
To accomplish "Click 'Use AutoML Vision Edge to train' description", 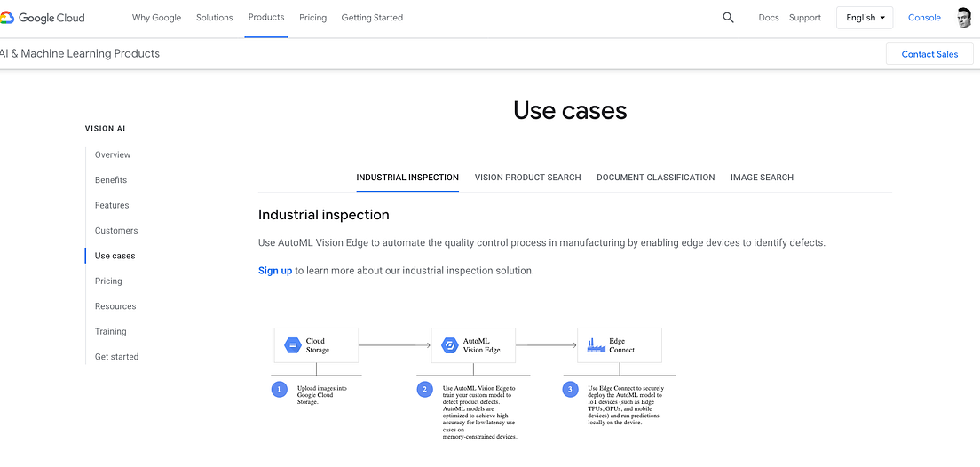I will (479, 413).
